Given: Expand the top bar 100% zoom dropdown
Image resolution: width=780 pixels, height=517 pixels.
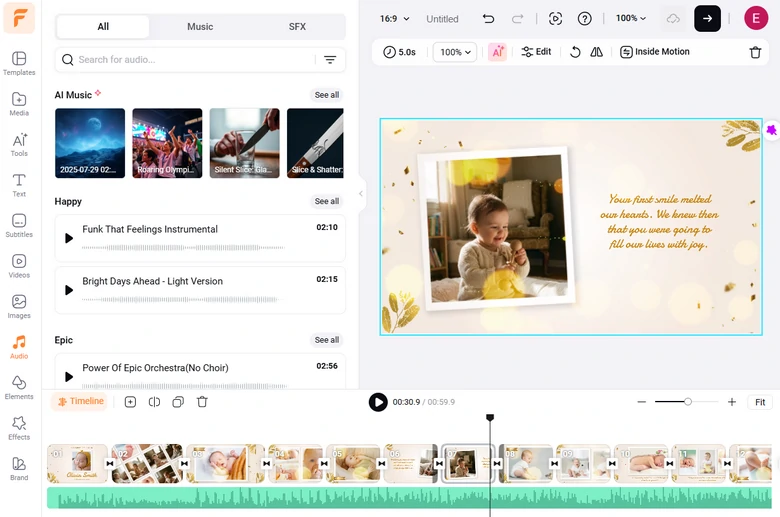Looking at the screenshot, I should click(x=631, y=19).
